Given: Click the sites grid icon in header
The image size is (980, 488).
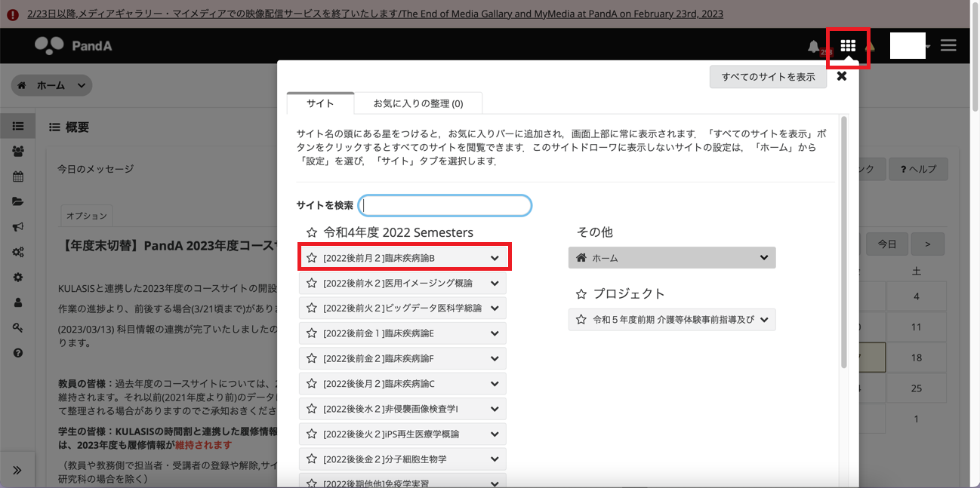Looking at the screenshot, I should 848,47.
